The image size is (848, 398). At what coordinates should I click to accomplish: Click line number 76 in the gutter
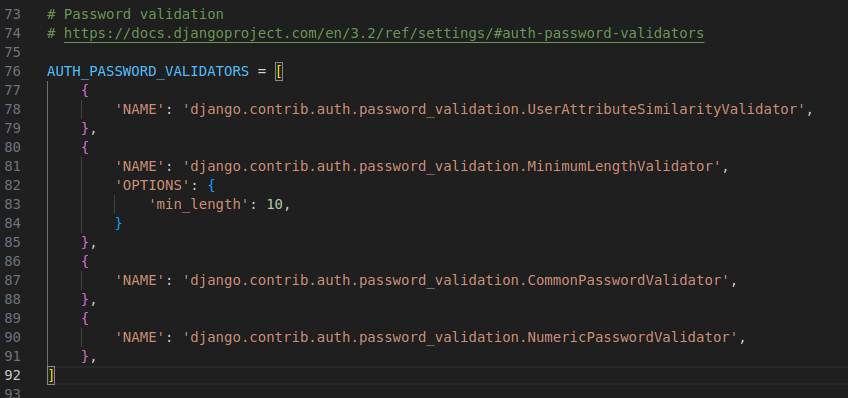(12, 71)
